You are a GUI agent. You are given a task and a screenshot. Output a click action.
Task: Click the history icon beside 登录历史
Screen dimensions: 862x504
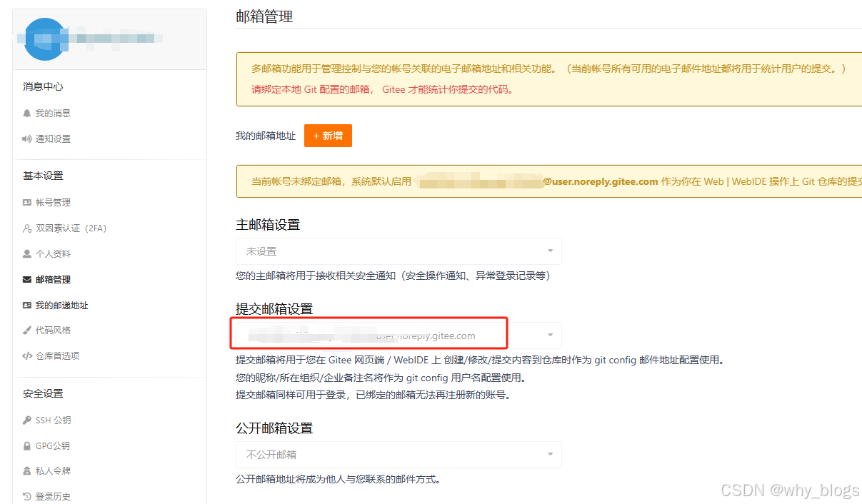tap(27, 497)
